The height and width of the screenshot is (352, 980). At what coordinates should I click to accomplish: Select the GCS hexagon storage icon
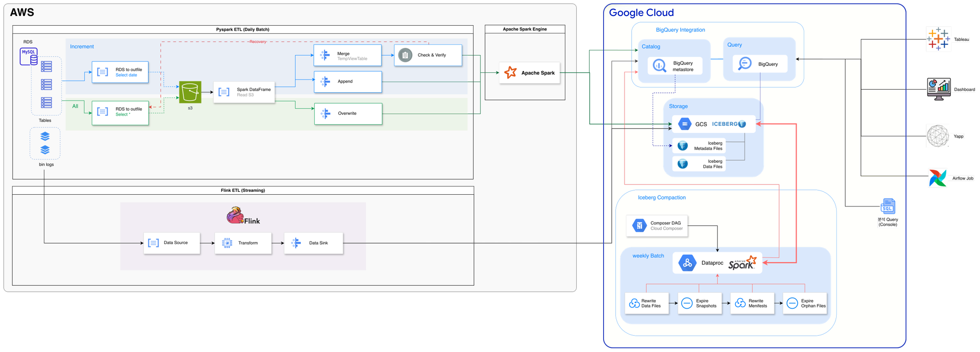pyautogui.click(x=685, y=124)
